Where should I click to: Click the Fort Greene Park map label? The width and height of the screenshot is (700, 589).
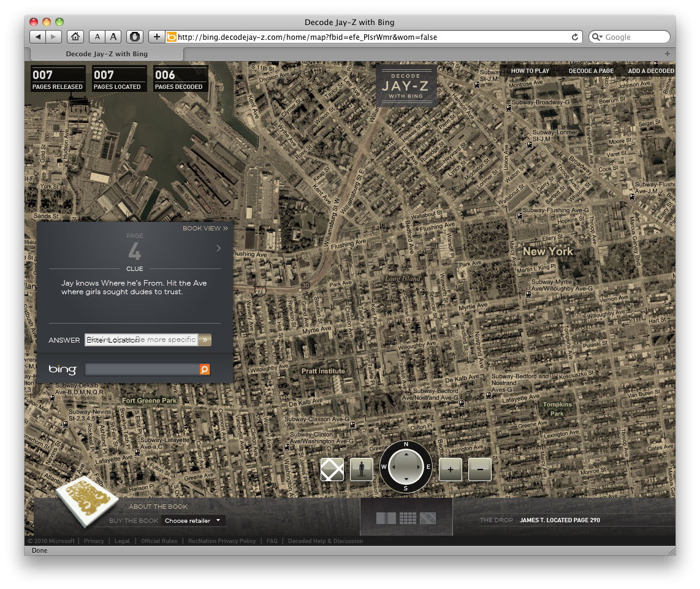(x=149, y=401)
